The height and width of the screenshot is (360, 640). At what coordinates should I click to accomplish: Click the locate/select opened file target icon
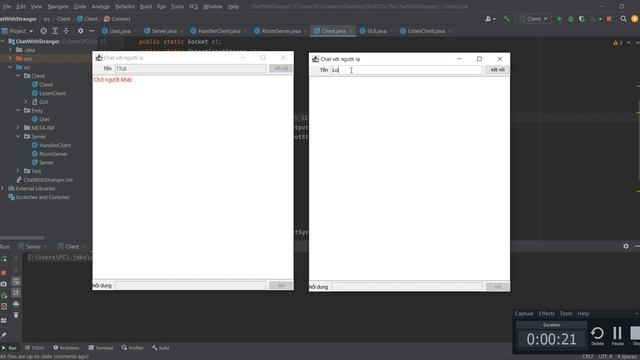(43, 31)
